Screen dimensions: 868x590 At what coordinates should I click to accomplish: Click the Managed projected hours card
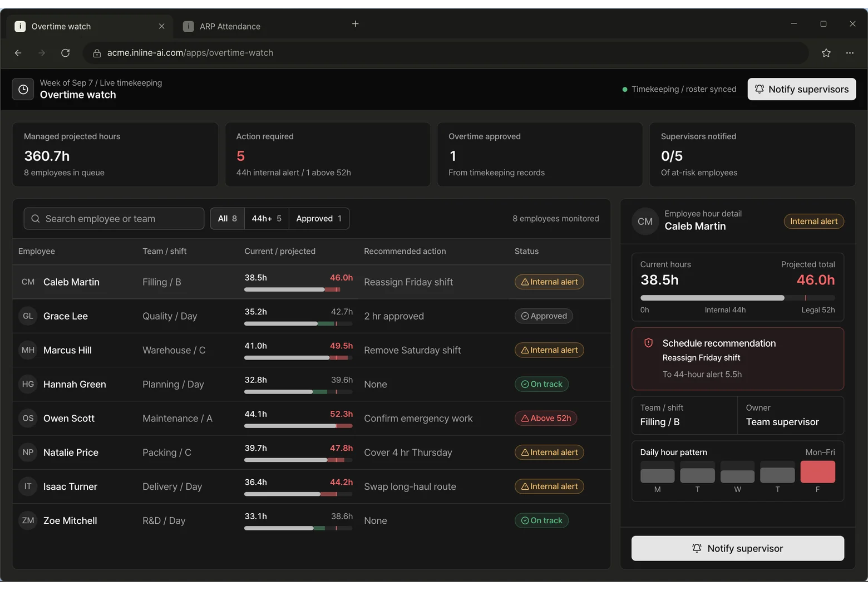coord(115,155)
